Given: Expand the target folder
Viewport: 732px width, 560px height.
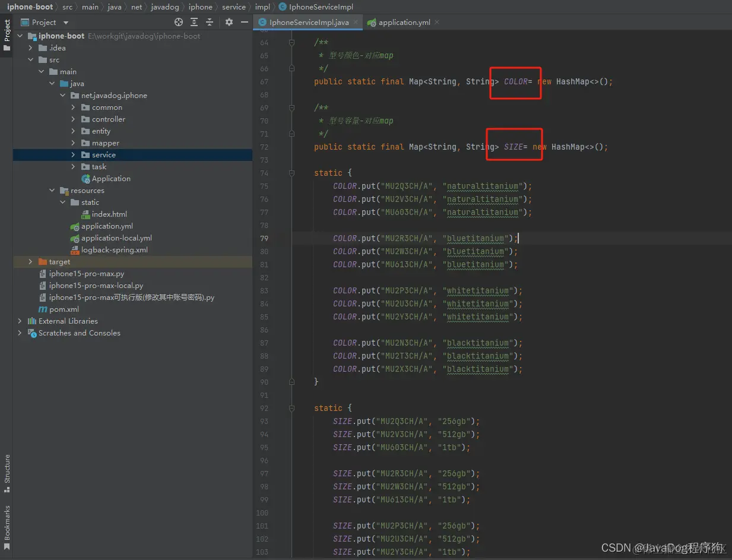Looking at the screenshot, I should pyautogui.click(x=31, y=262).
